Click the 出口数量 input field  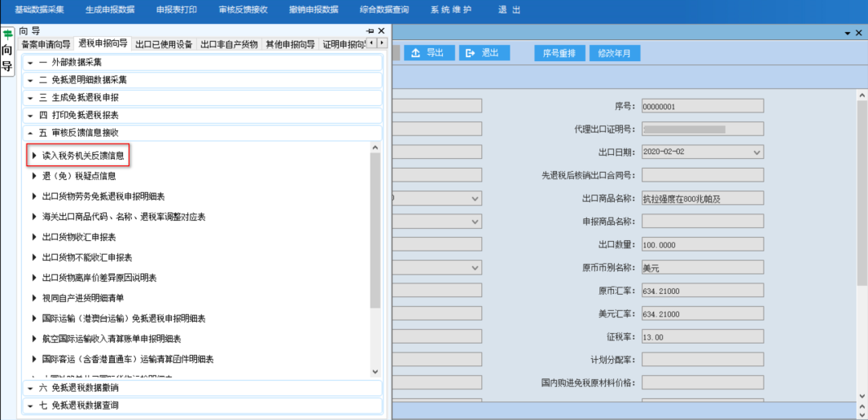pos(702,245)
